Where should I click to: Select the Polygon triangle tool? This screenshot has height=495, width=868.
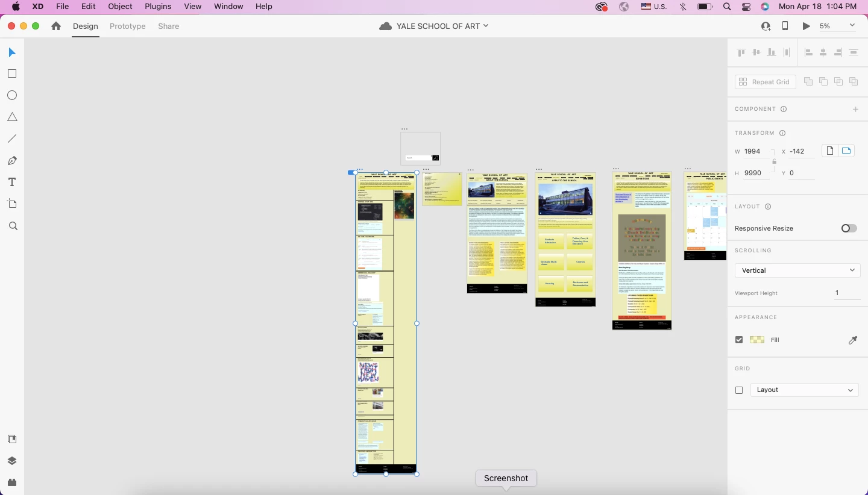pyautogui.click(x=11, y=117)
